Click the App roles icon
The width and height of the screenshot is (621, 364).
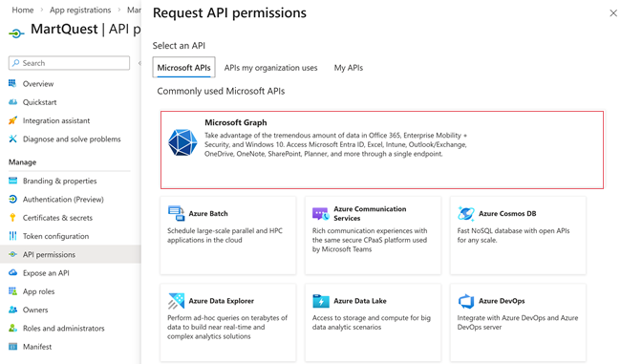pos(12,291)
